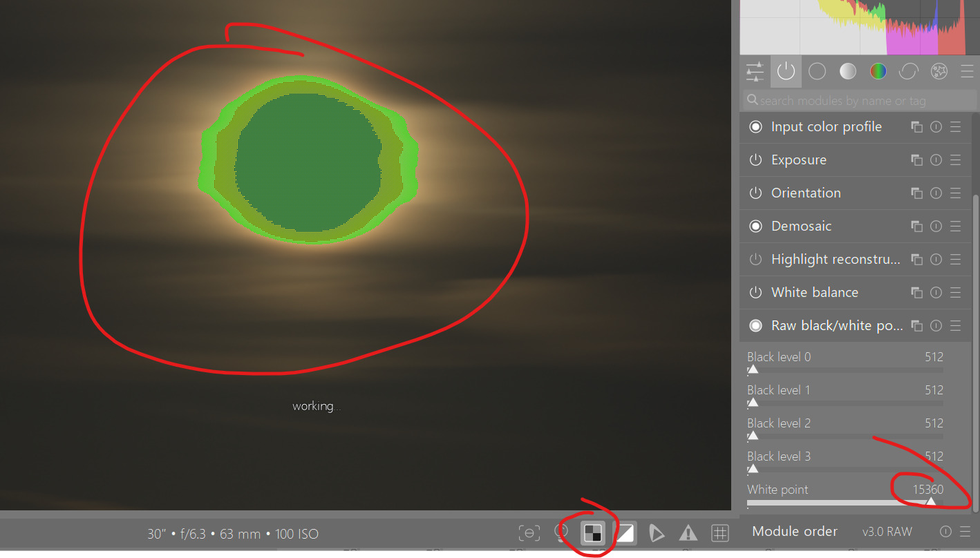
Task: Click the histogram display
Action: click(x=860, y=27)
